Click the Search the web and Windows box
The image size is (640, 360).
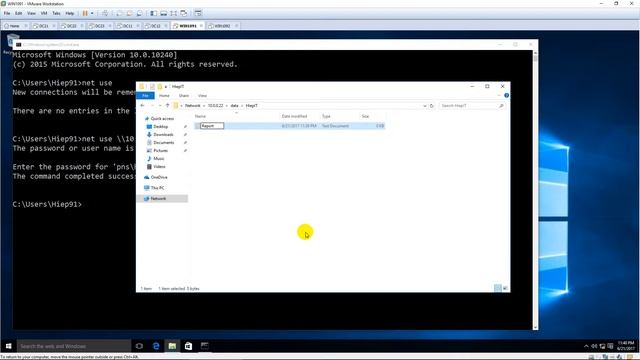(74, 346)
